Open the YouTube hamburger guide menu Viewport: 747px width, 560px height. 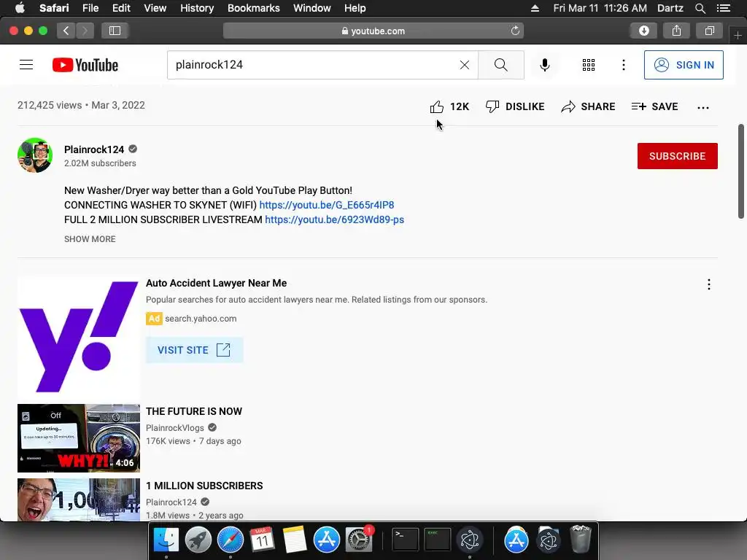click(26, 65)
